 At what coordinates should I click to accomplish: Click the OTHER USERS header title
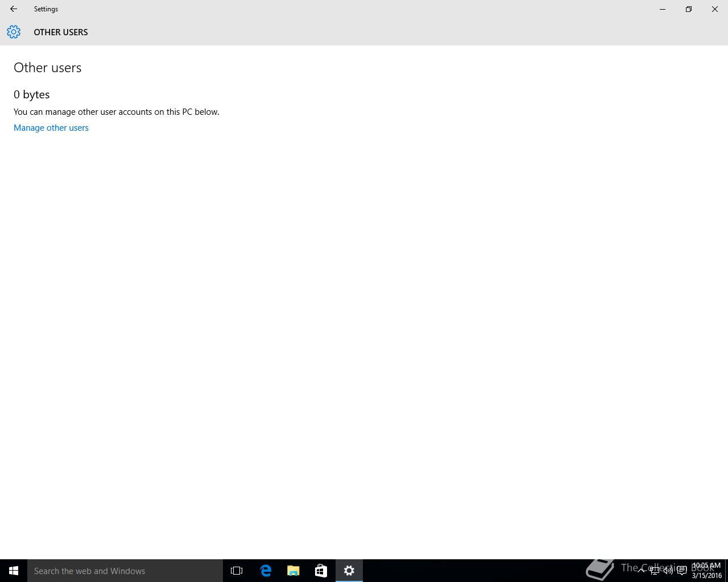tap(61, 32)
